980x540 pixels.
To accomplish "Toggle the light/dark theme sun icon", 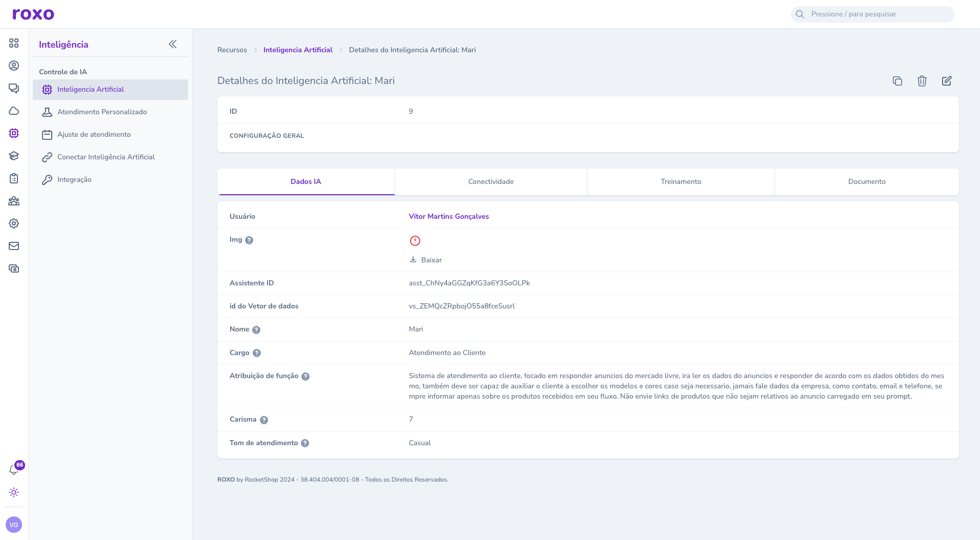I will pos(14,492).
